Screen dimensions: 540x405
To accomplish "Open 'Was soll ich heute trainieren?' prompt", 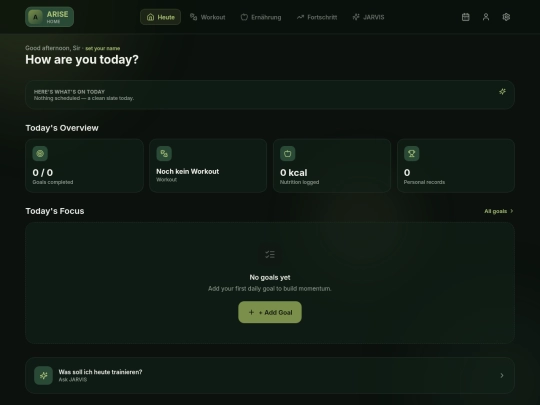I will (270, 375).
